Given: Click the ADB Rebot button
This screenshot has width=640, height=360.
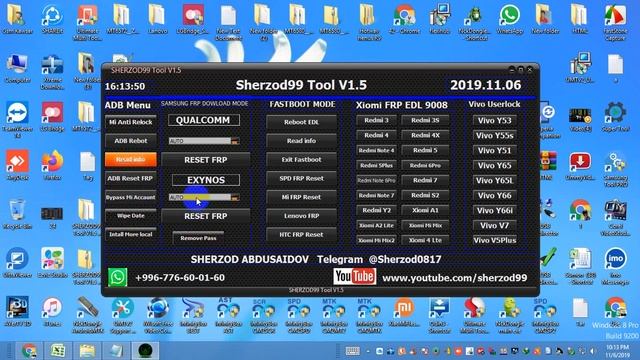Looking at the screenshot, I should 131,141.
